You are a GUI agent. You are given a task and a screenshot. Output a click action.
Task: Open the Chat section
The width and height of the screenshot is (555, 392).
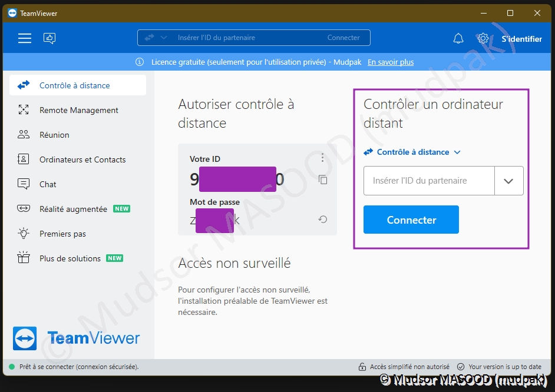tap(48, 184)
